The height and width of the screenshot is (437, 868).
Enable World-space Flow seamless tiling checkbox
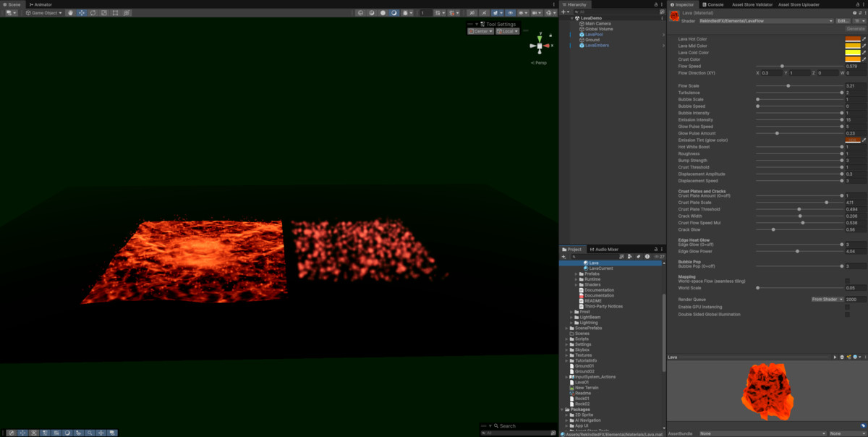848,281
